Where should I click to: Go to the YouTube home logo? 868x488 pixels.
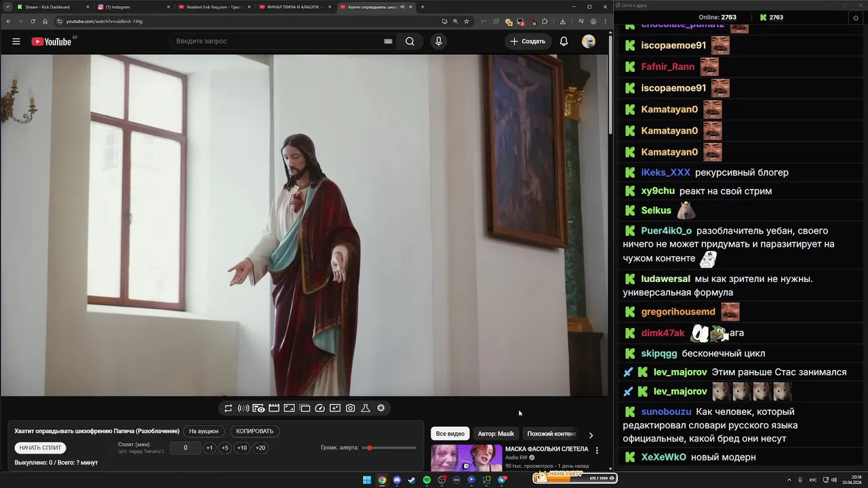(x=52, y=41)
